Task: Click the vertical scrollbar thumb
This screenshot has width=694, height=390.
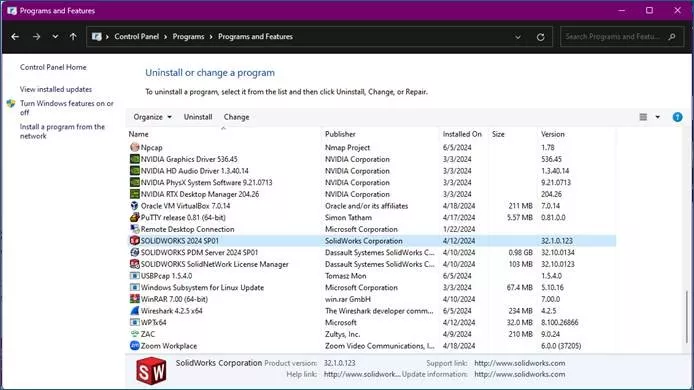Action: (687, 316)
